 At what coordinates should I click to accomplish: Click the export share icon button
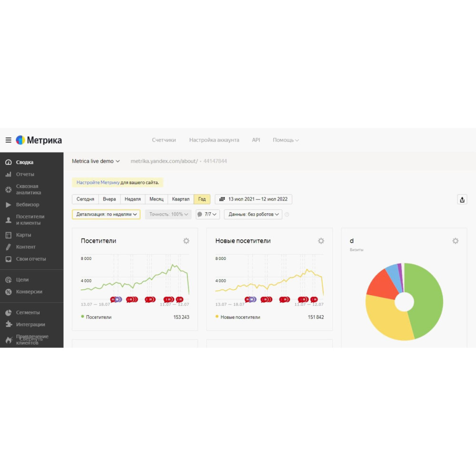[x=462, y=199]
